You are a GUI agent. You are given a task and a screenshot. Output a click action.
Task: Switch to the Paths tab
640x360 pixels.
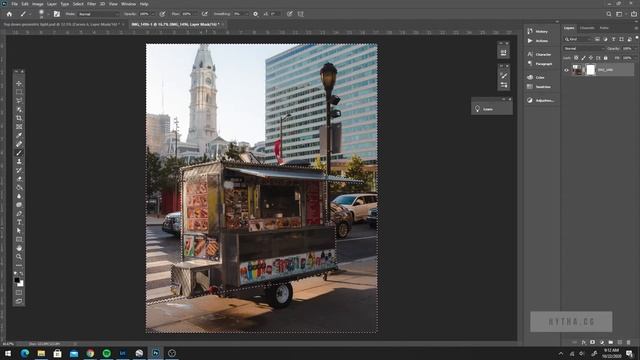pos(604,28)
